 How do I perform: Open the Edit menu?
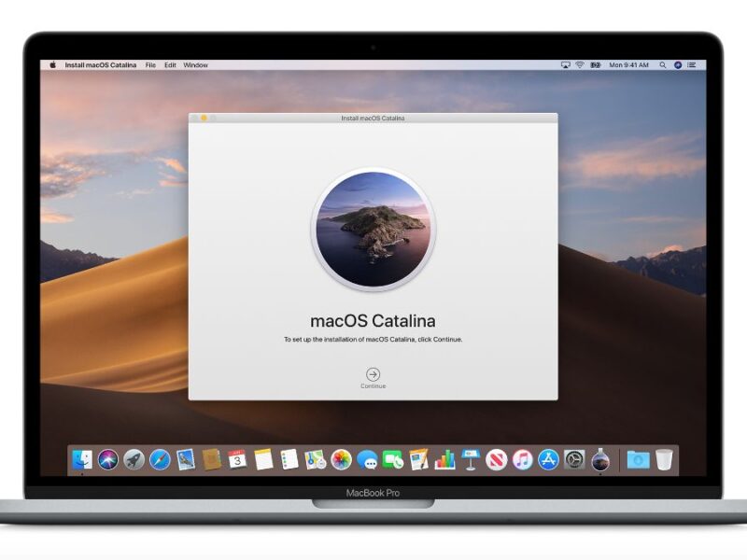[x=170, y=65]
